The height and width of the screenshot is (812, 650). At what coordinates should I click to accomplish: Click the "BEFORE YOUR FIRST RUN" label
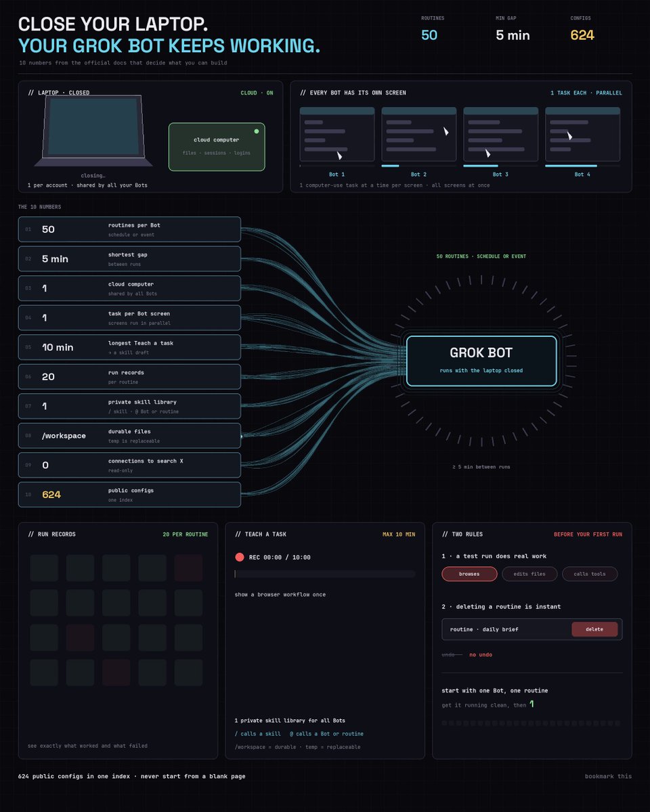click(588, 535)
